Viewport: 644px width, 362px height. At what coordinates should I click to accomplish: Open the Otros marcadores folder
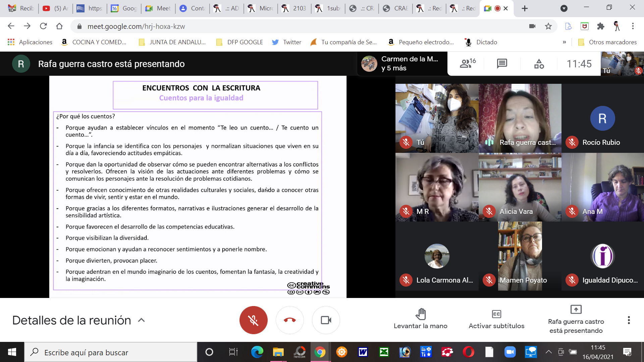(607, 42)
